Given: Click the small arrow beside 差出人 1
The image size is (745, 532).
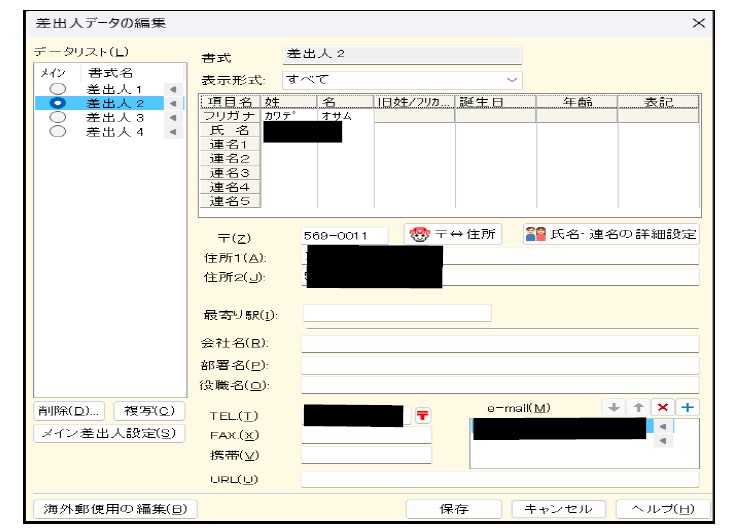Looking at the screenshot, I should click(173, 89).
